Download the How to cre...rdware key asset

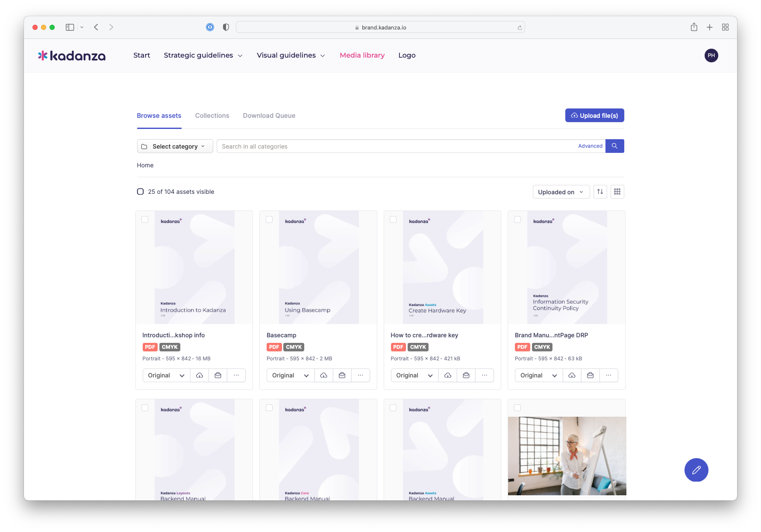pyautogui.click(x=448, y=375)
